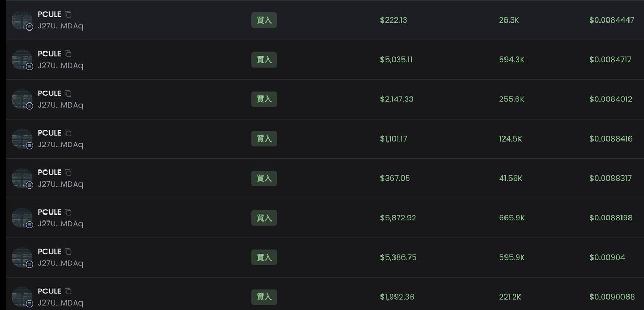Open token thumbnail in the $1,101.17 row
644x310 pixels.
23,138
